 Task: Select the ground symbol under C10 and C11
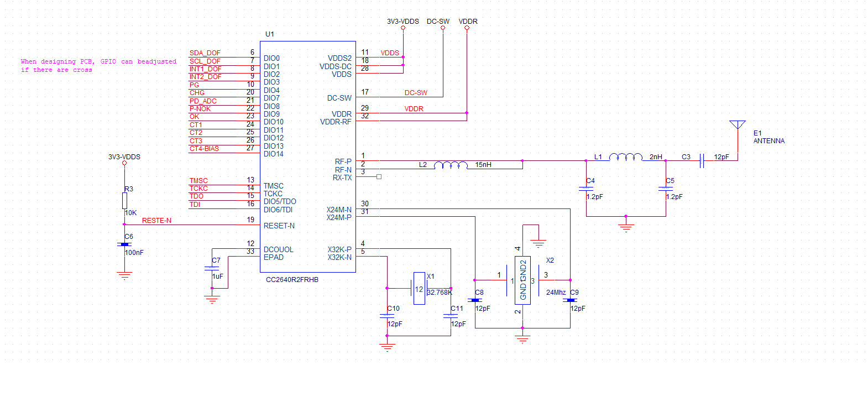tap(387, 347)
